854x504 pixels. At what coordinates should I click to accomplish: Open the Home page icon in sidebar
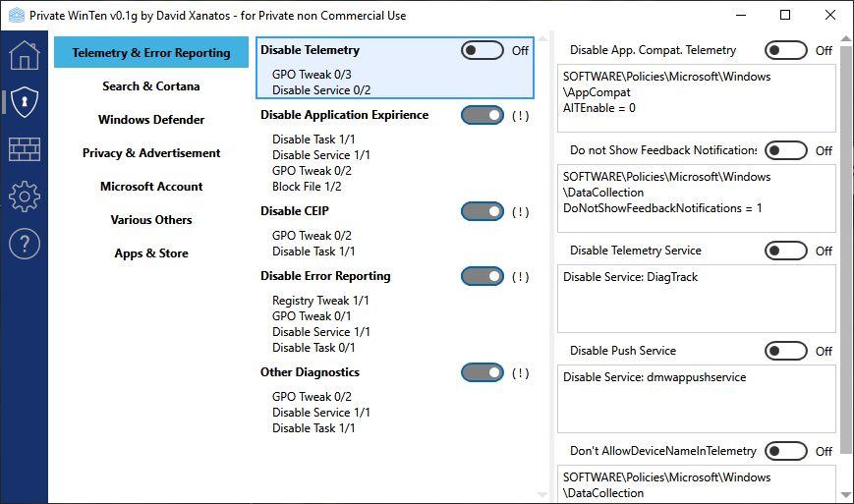pos(24,55)
